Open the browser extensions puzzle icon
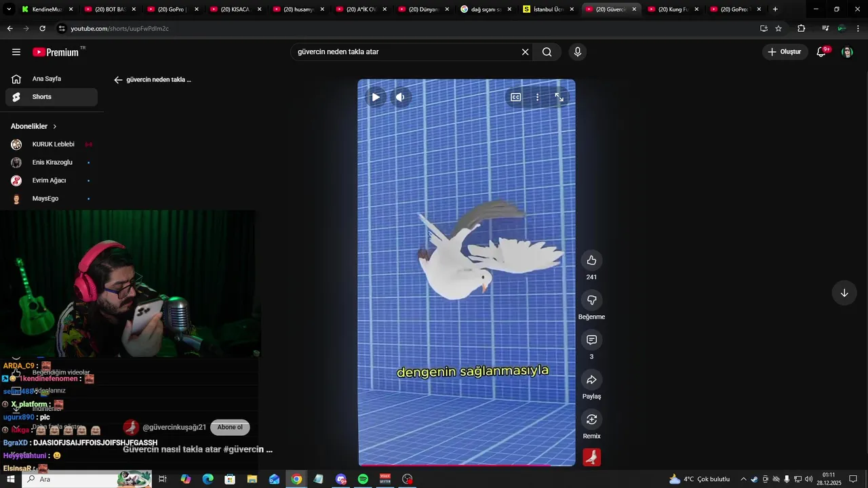The image size is (868, 488). [802, 28]
